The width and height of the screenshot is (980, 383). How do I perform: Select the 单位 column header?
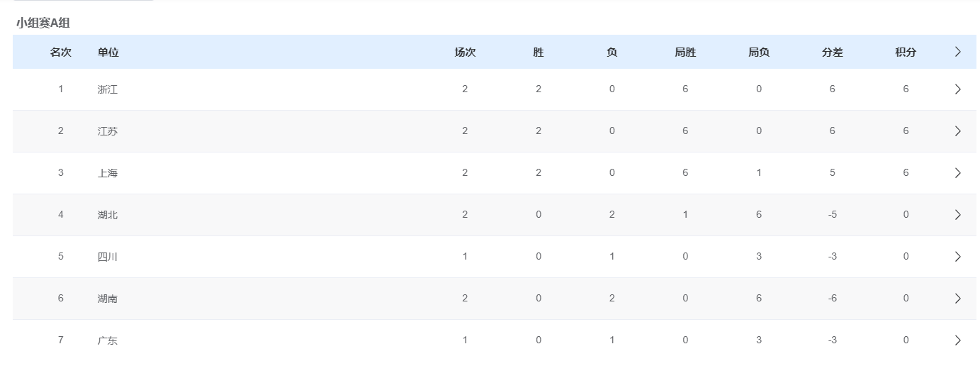[x=108, y=52]
